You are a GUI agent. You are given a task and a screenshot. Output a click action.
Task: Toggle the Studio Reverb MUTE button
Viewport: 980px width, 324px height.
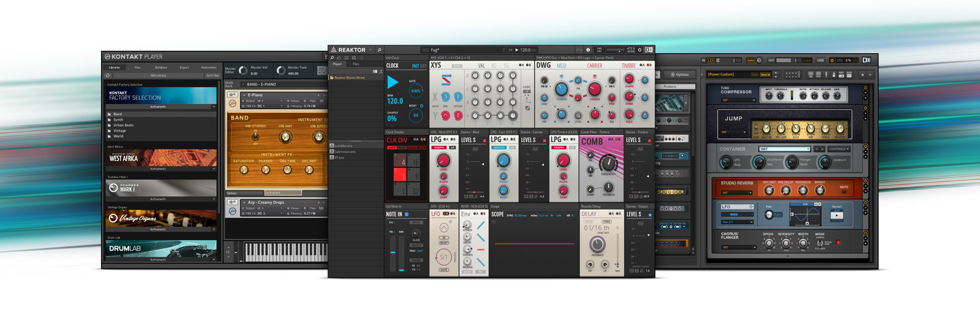pos(844,190)
